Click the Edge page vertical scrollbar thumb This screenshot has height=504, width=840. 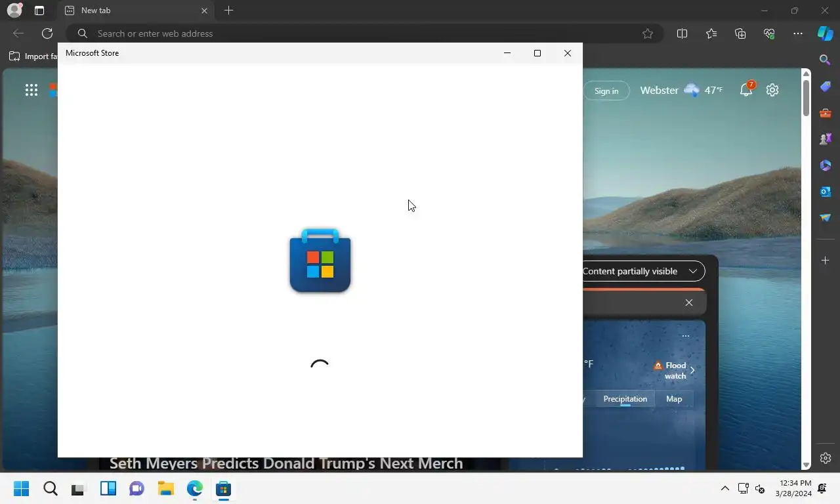pyautogui.click(x=806, y=98)
